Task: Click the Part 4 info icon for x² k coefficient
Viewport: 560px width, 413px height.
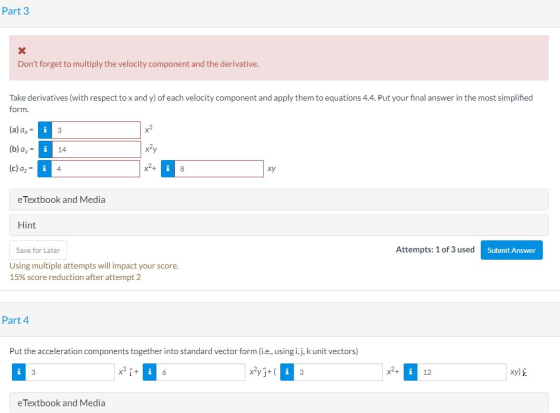Action: point(287,372)
